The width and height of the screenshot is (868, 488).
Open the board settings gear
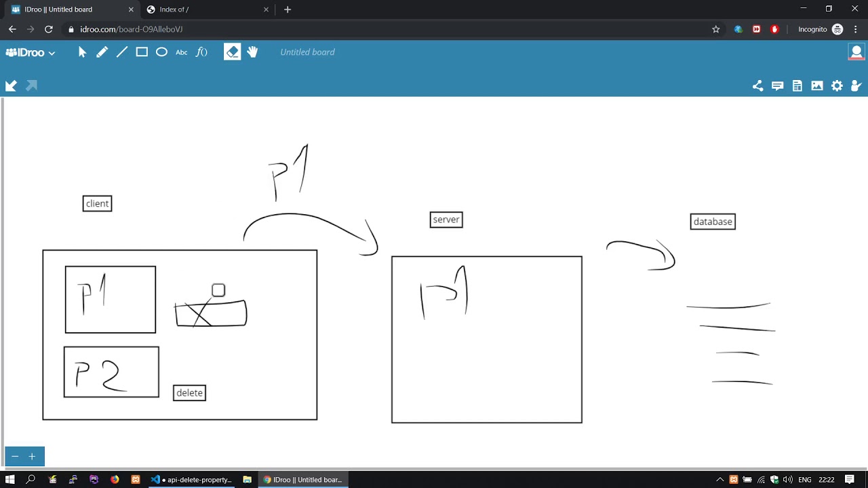pos(837,85)
